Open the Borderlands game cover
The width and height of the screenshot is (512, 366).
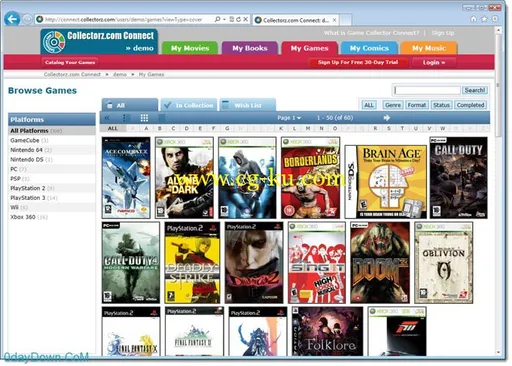pyautogui.click(x=310, y=178)
